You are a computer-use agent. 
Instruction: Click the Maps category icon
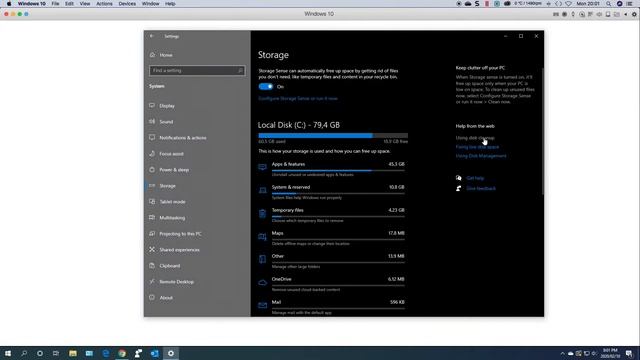262,236
